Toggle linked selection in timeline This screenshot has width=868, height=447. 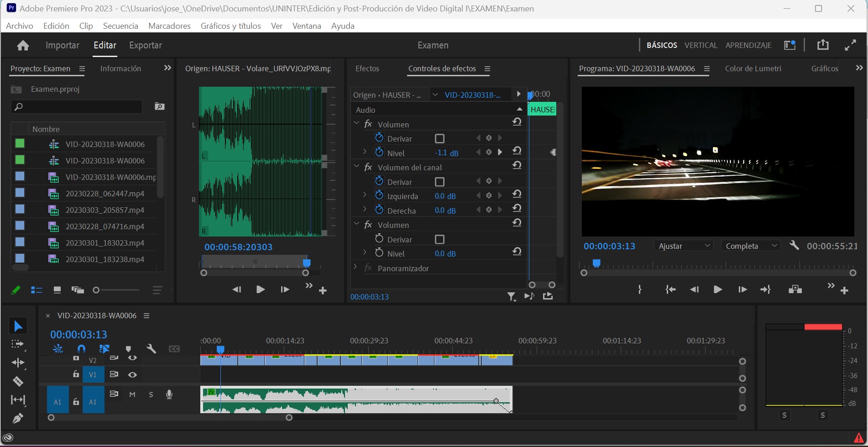[x=105, y=349]
